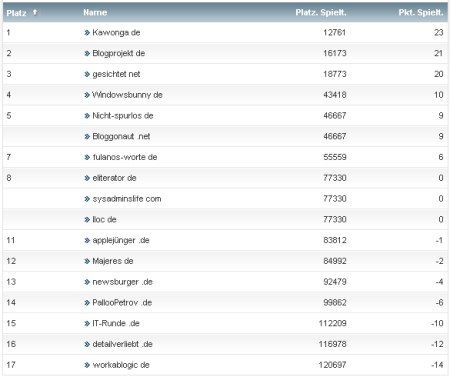The image size is (450, 377).
Task: Select the rank value 120697 in workablogic row
Action: pyautogui.click(x=332, y=365)
